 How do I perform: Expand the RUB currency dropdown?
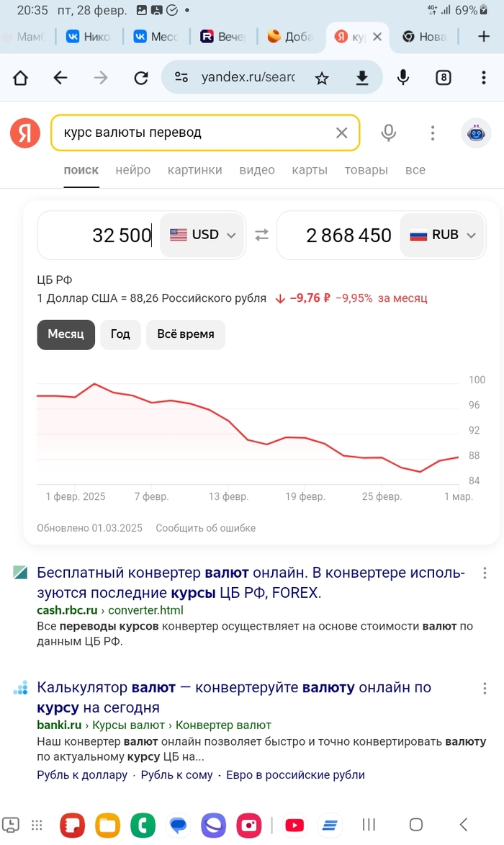click(x=443, y=235)
